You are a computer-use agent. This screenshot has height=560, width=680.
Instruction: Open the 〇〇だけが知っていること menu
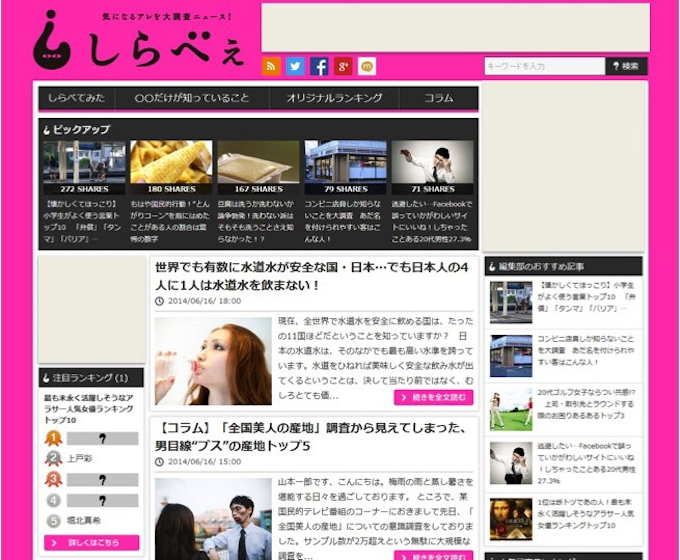(192, 98)
